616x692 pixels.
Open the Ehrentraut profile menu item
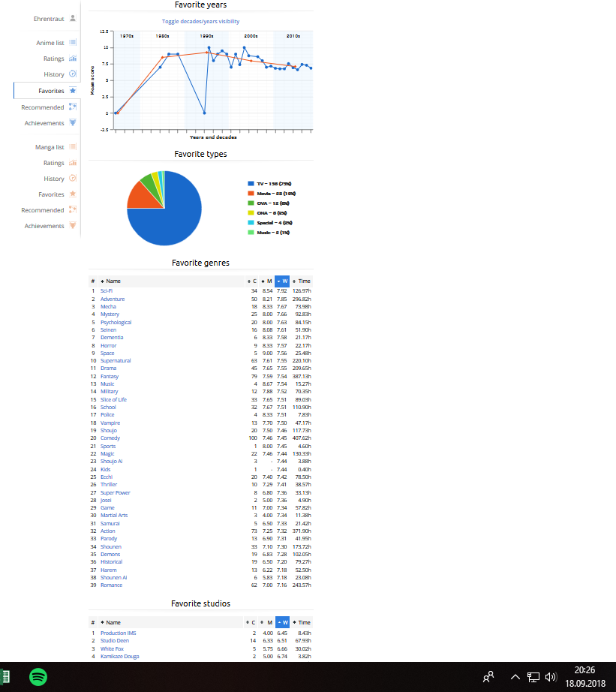click(49, 19)
